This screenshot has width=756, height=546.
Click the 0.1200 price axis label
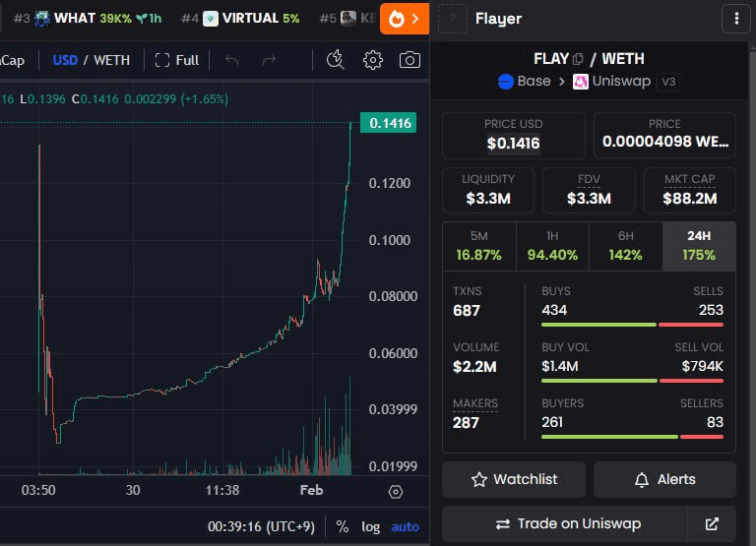[390, 183]
